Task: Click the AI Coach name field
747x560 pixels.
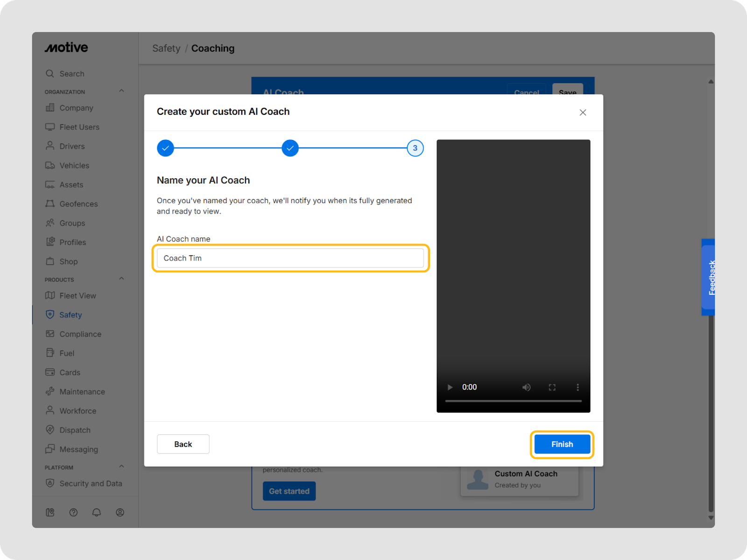Action: point(290,258)
